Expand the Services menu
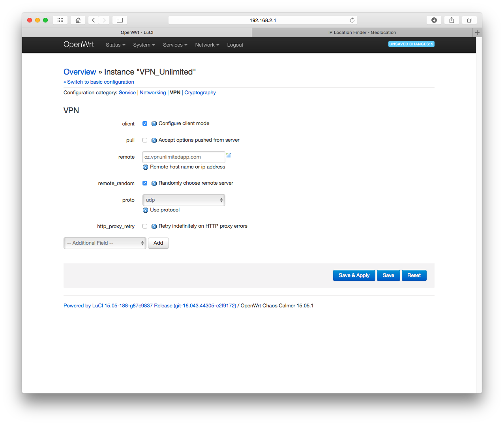 [175, 45]
